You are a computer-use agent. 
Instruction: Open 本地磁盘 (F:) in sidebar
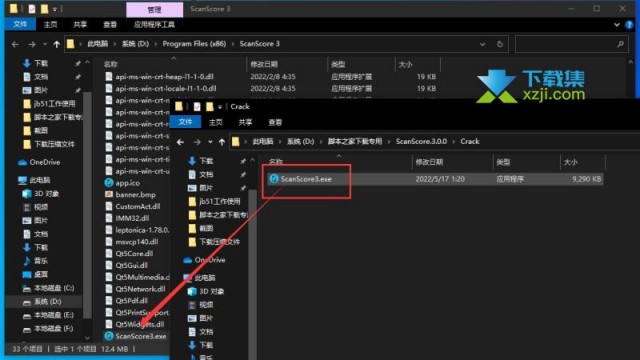[48, 329]
